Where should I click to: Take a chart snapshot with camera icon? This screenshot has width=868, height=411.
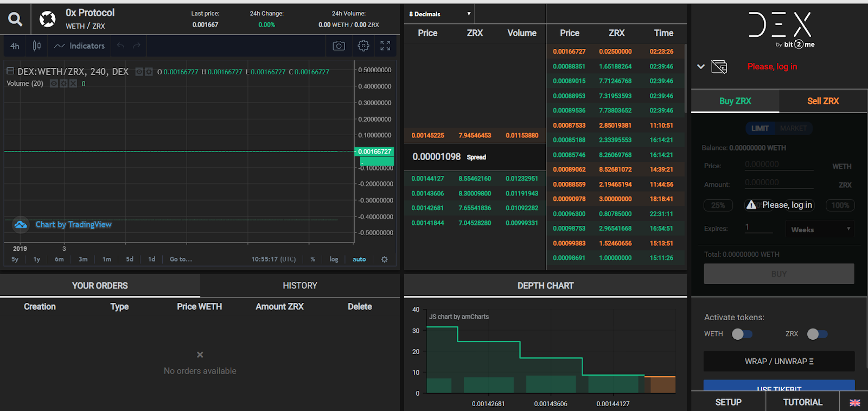[x=339, y=46]
